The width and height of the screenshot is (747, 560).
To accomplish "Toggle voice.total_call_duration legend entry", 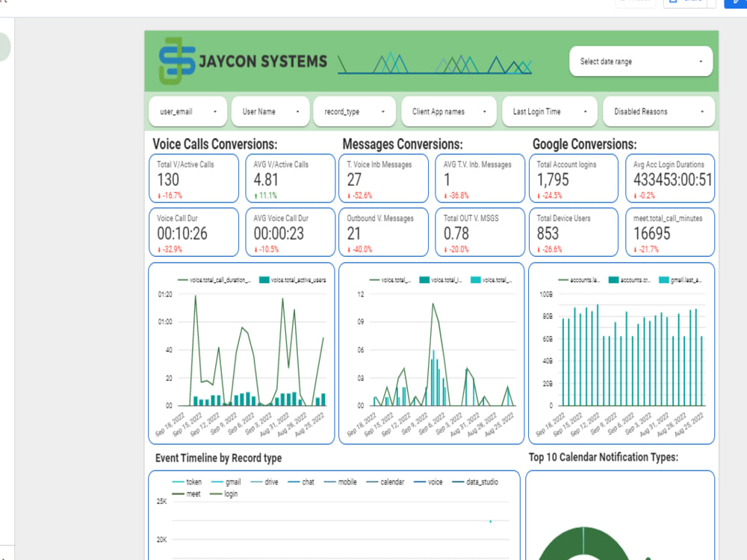I will 214,280.
